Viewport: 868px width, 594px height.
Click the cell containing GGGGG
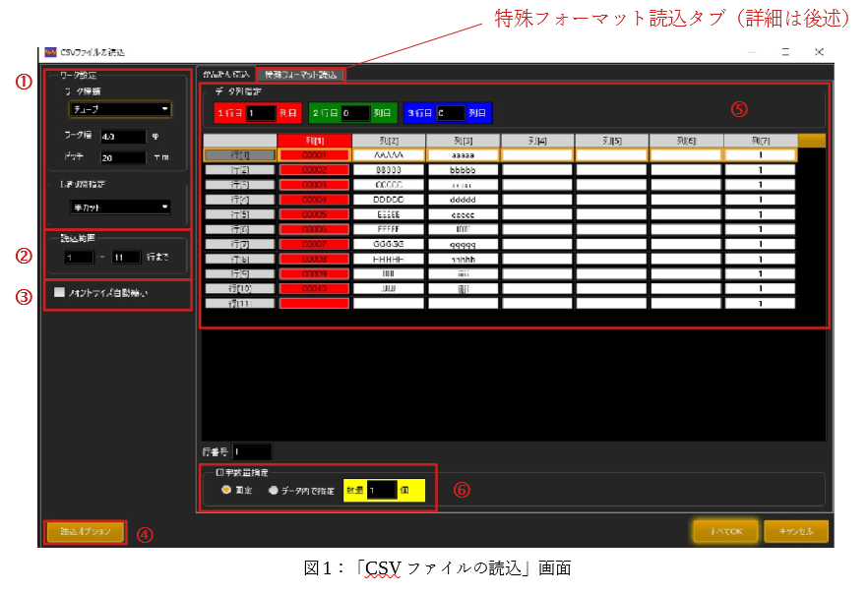pos(389,244)
